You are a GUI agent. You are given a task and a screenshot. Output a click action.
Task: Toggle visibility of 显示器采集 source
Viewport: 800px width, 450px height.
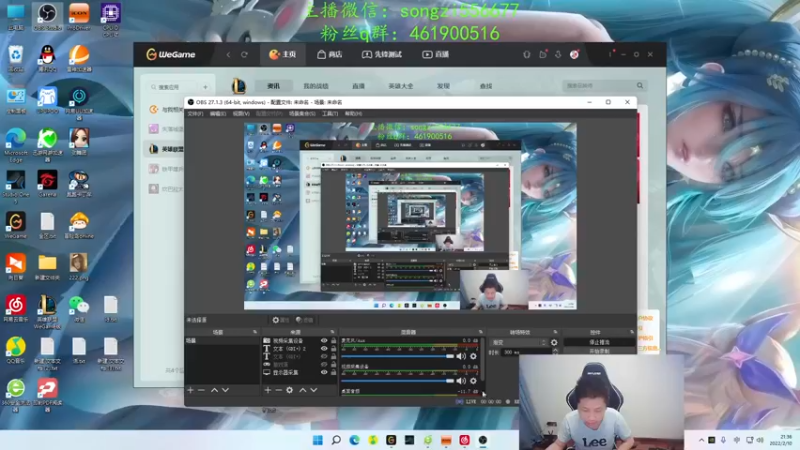tap(324, 373)
